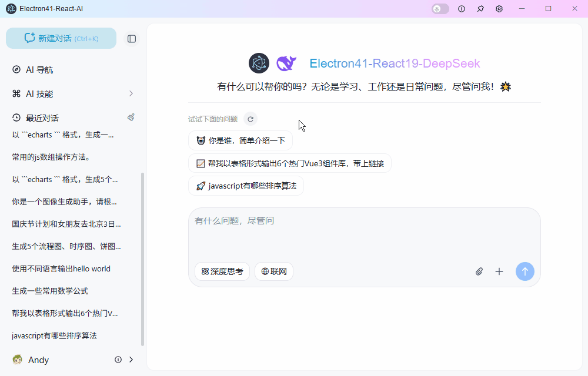Toggle the theme switch in title bar
Image resolution: width=588 pixels, height=376 pixels.
coord(440,9)
